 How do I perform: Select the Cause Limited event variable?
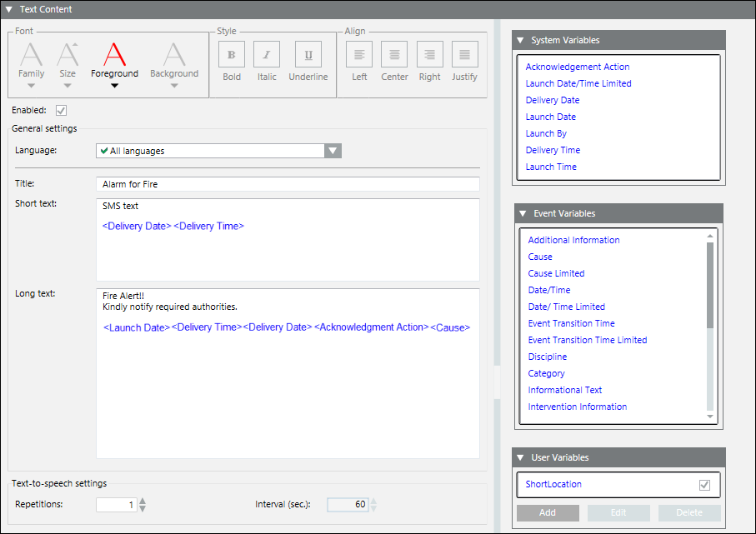click(556, 273)
